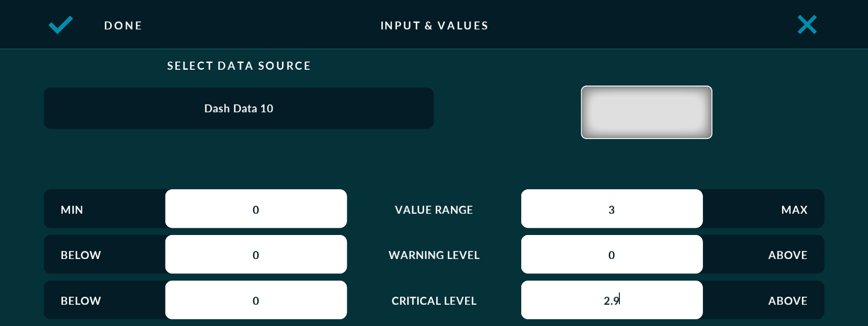Click the BELOW label in warning row
868x326 pixels.
pos(81,255)
